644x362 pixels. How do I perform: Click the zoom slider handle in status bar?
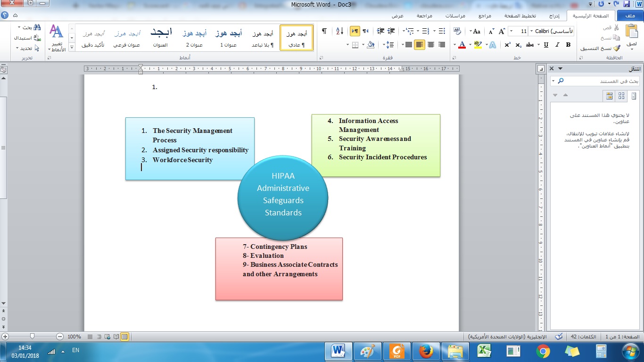tap(32, 337)
